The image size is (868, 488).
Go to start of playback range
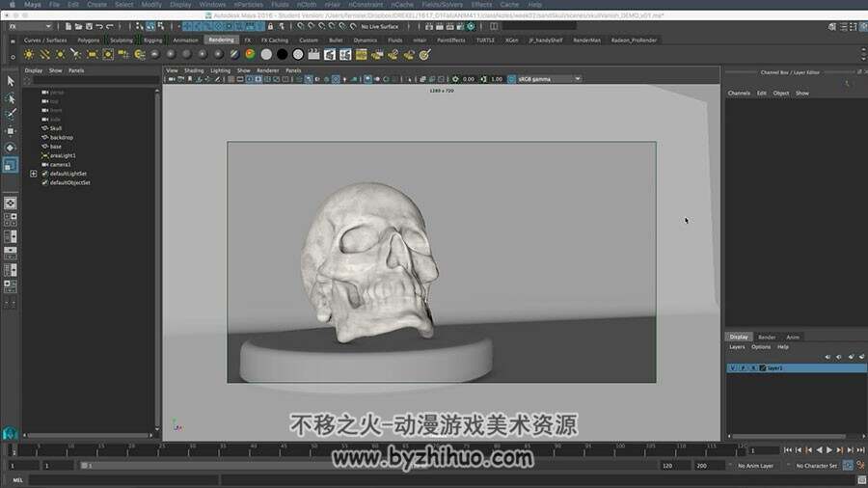(x=788, y=450)
